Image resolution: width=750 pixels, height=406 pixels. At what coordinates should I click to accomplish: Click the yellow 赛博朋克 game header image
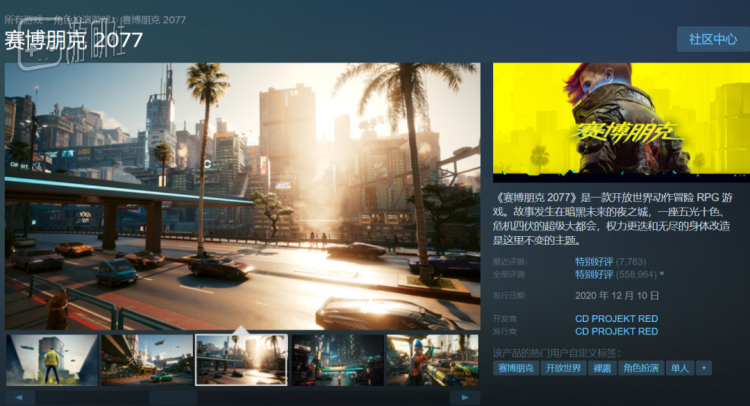point(621,122)
